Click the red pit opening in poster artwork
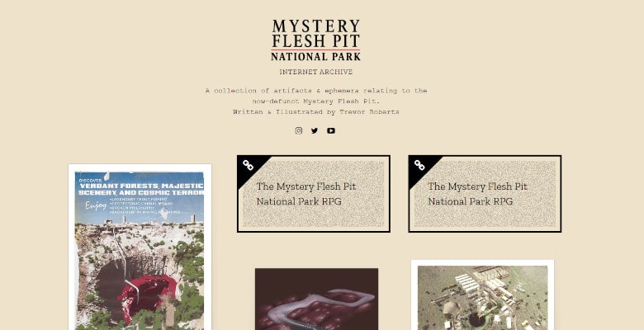The width and height of the screenshot is (644, 330). click(x=148, y=295)
